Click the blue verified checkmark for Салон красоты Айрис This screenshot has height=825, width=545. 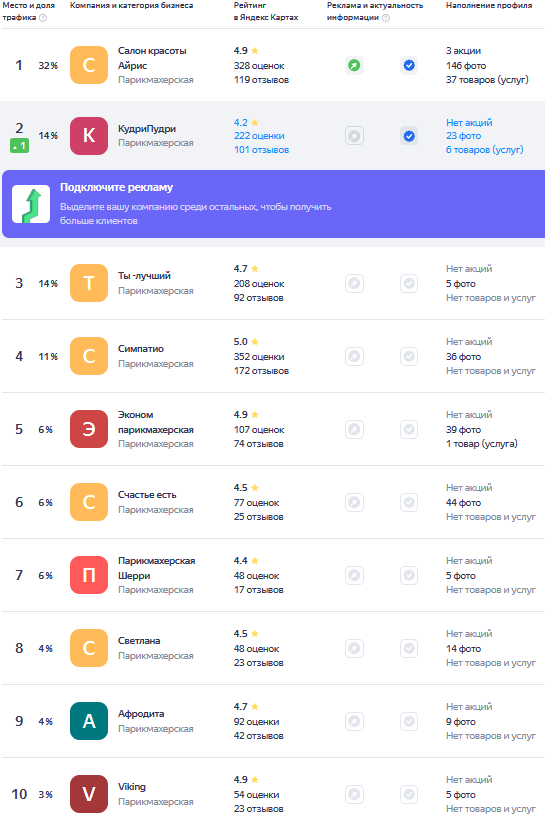point(409,66)
